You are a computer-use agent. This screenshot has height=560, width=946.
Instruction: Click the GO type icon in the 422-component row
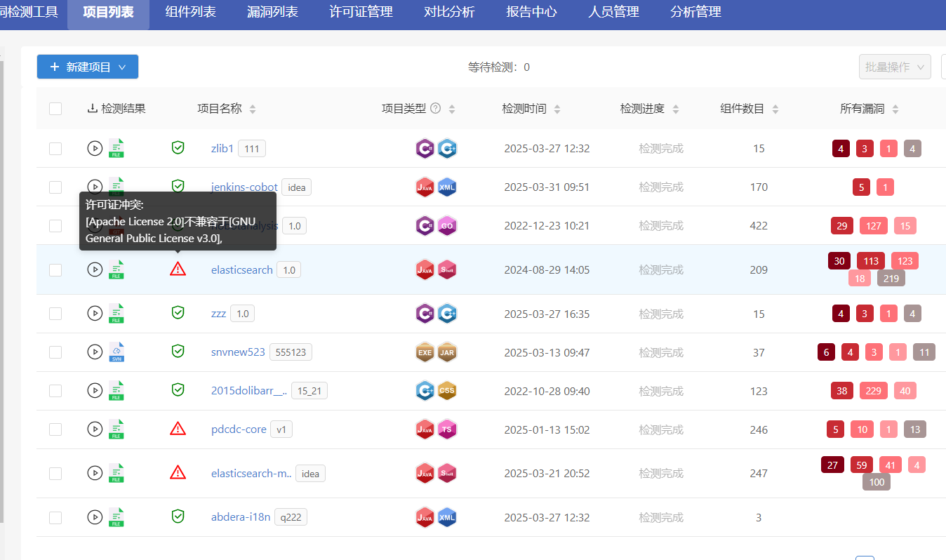tap(447, 226)
